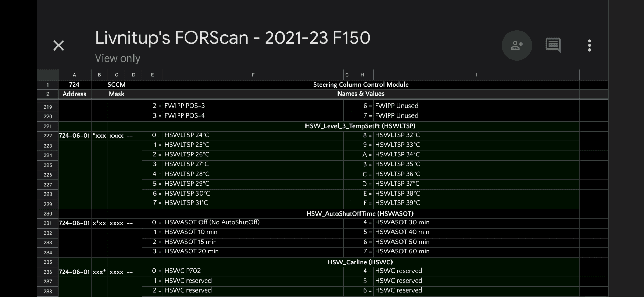Click HSWLTSP 32°C cell
The width and height of the screenshot is (644, 297).
click(476, 135)
